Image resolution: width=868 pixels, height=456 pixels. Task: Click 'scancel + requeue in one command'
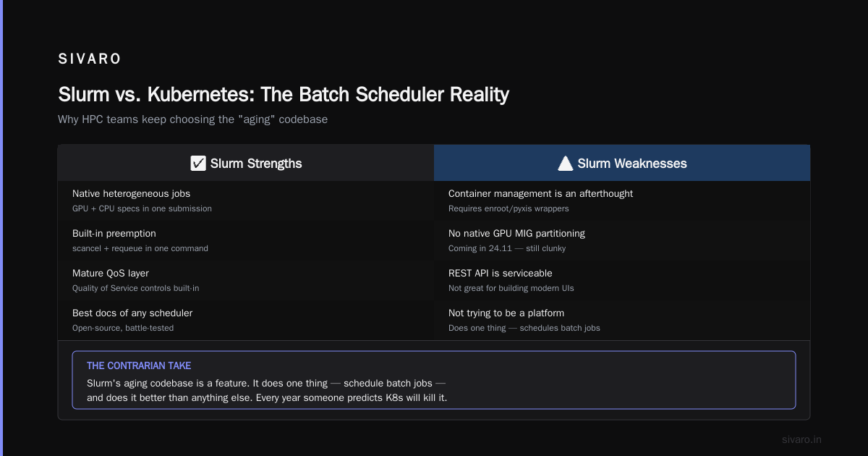coord(140,248)
